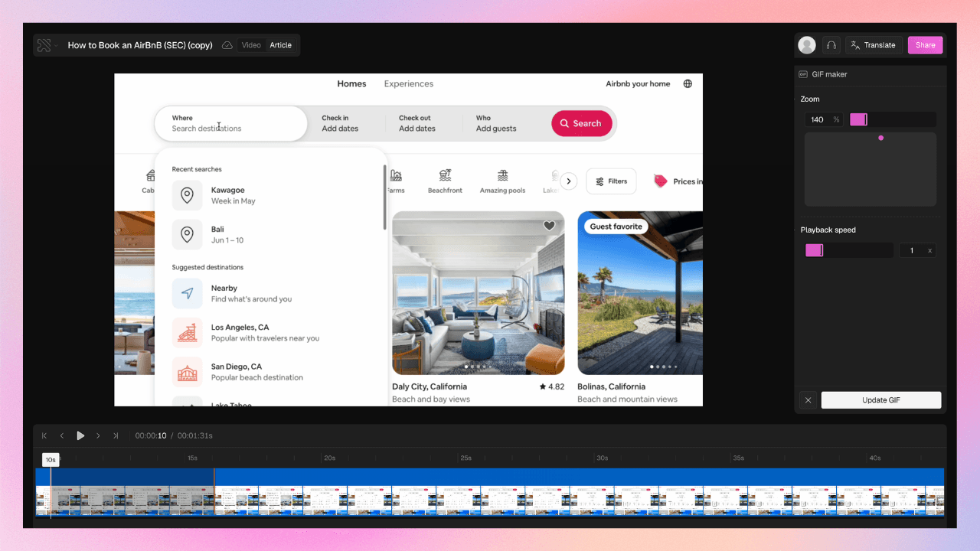Click the 4.82 star rating
This screenshot has width=980, height=551.
click(552, 386)
